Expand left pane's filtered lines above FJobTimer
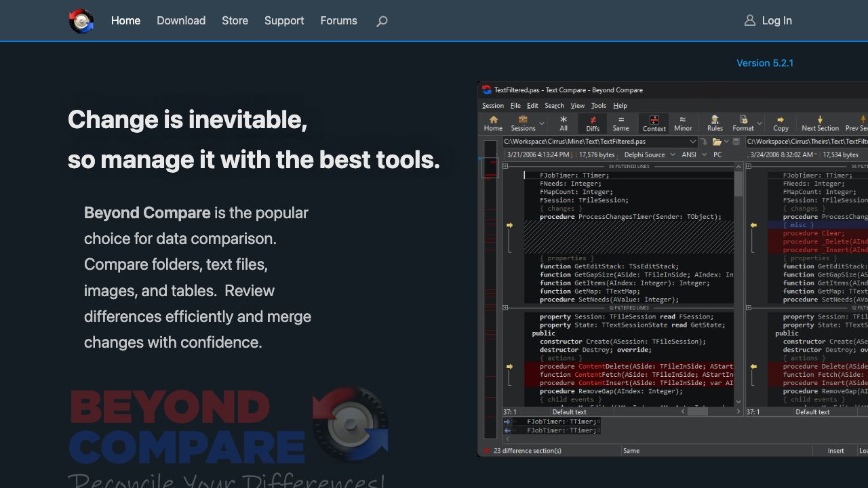 pyautogui.click(x=505, y=166)
